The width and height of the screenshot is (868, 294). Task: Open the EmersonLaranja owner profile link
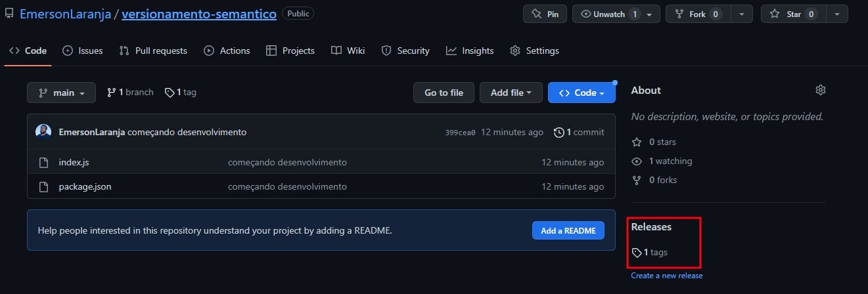(65, 14)
